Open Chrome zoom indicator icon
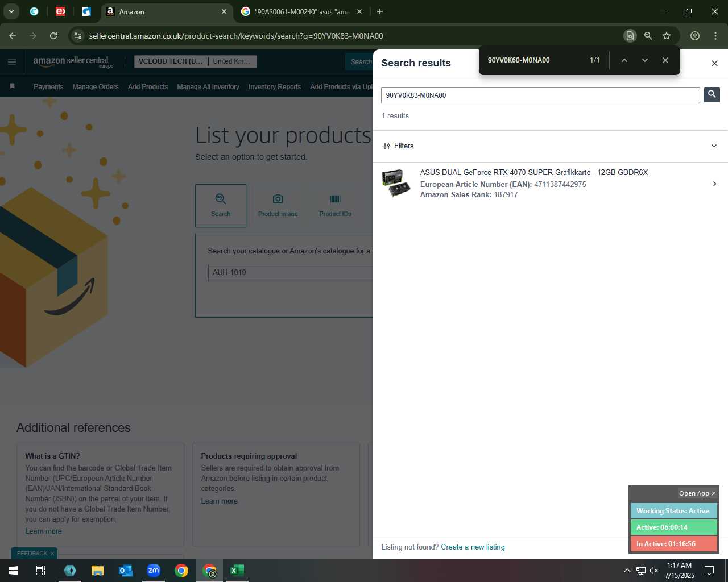Image resolution: width=728 pixels, height=582 pixels. (x=648, y=36)
